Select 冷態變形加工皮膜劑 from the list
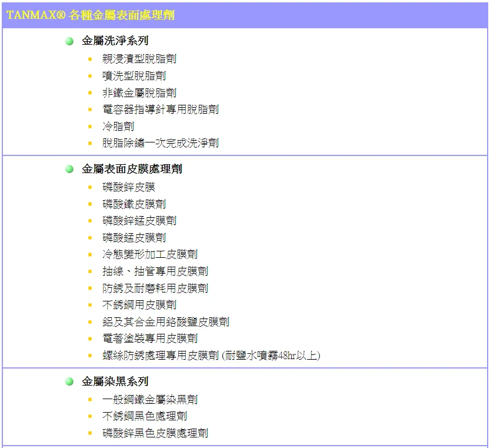 click(x=149, y=254)
